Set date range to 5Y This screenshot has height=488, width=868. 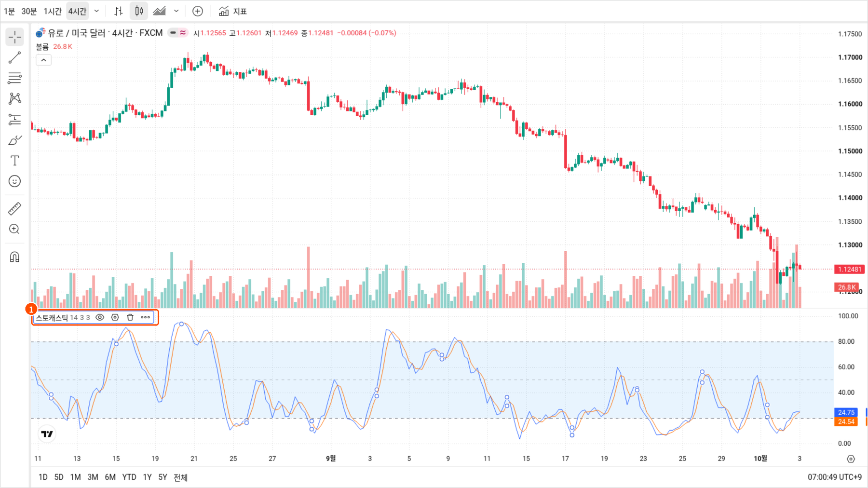(x=163, y=477)
